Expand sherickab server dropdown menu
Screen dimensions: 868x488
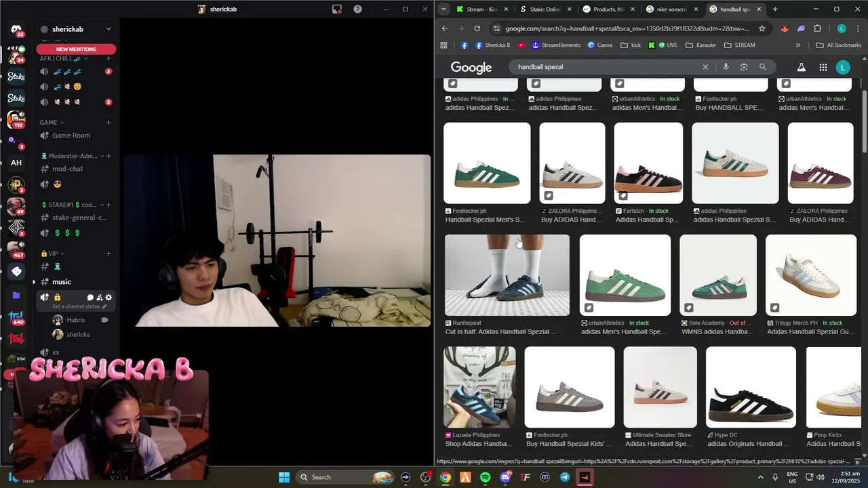[x=108, y=29]
